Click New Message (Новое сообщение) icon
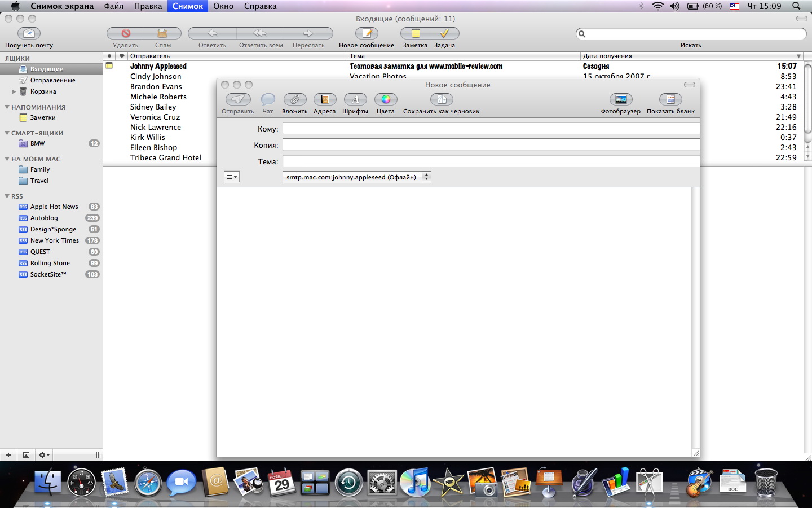This screenshot has height=508, width=812. coord(367,33)
